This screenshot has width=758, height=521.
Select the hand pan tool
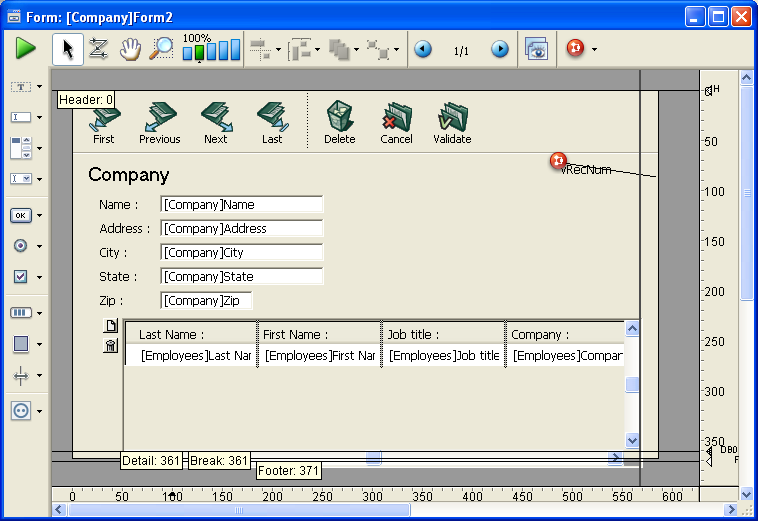pos(129,48)
